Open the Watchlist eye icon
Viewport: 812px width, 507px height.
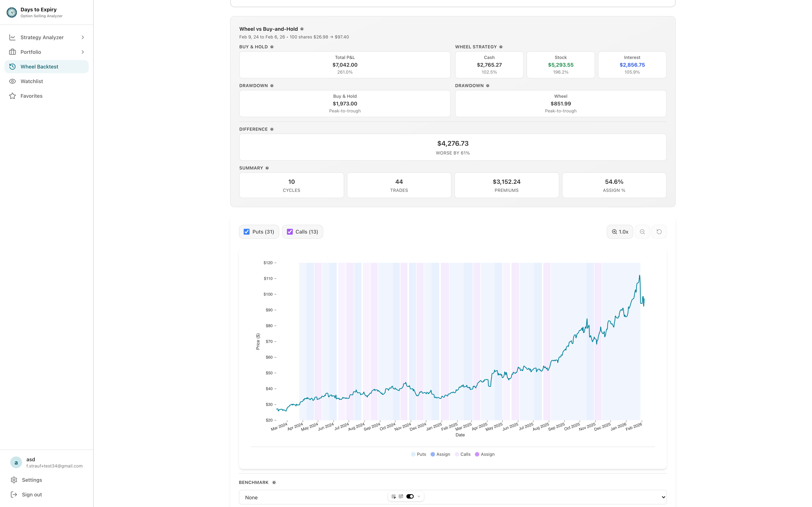pyautogui.click(x=12, y=81)
